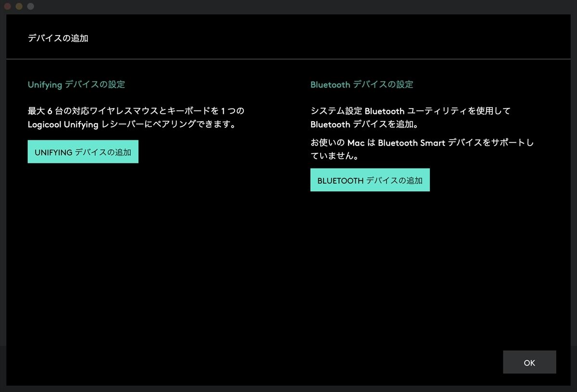Click the BLUETOOTH デバイスの追加 button
The height and width of the screenshot is (392, 577).
coord(370,180)
